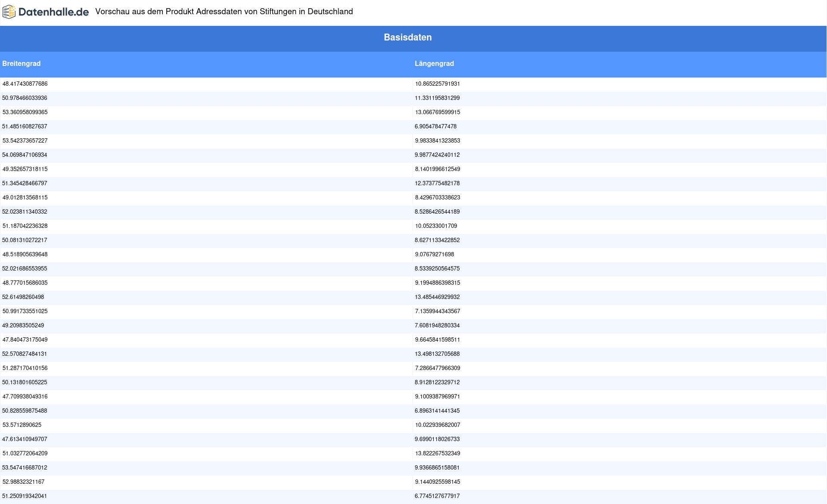Screen dimensions: 827x504
Task: Select latitude value 51.187042236328
Action: pos(25,226)
